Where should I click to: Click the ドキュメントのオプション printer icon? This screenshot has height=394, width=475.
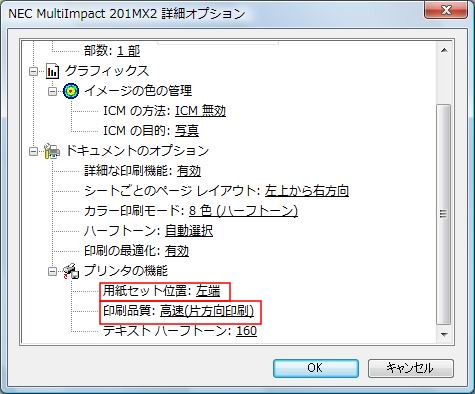[52, 151]
